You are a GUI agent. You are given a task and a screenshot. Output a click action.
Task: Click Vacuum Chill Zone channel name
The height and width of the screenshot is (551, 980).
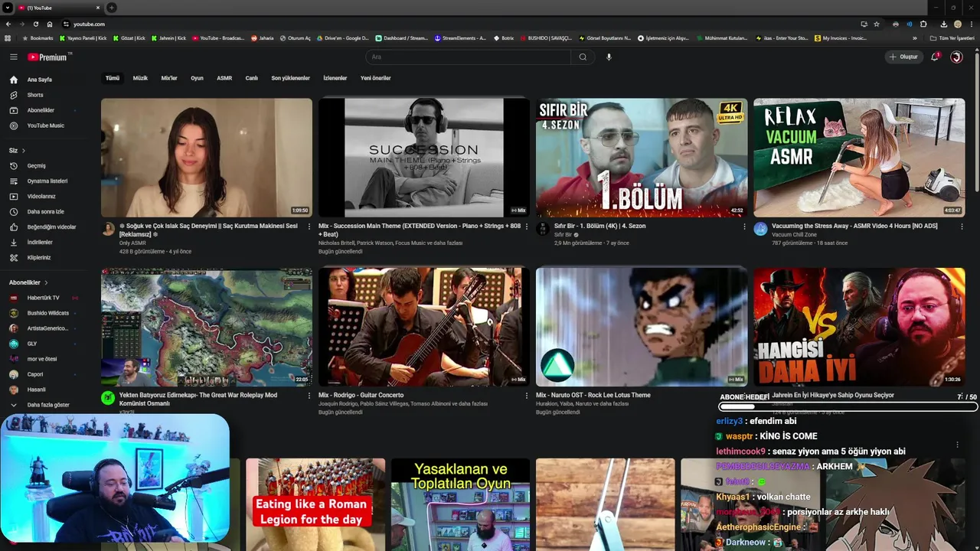click(794, 235)
